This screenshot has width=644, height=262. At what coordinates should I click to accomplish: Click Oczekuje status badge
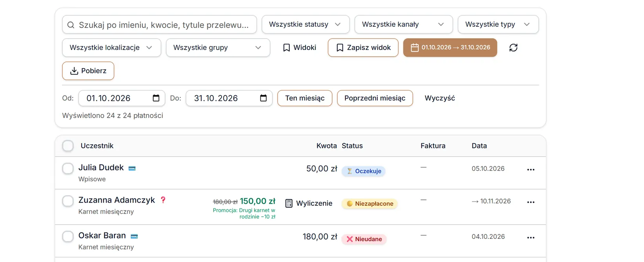click(364, 171)
